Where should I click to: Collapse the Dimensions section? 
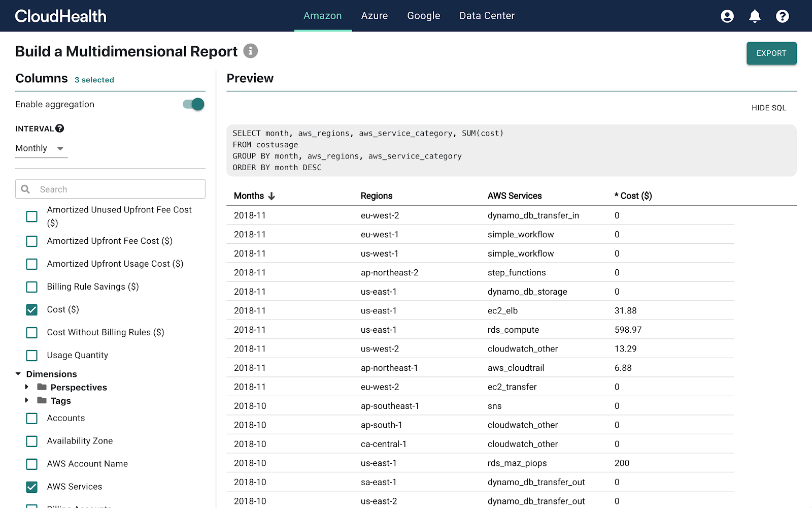tap(17, 373)
